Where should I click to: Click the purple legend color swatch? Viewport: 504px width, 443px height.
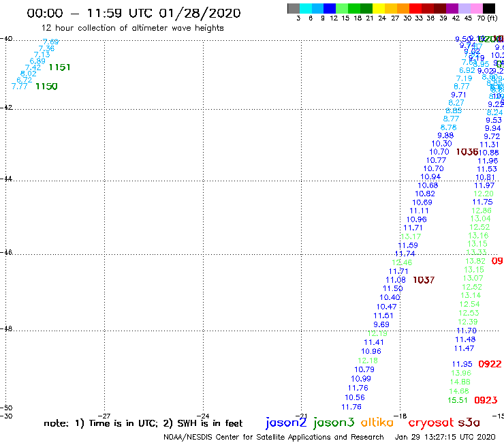[x=452, y=8]
